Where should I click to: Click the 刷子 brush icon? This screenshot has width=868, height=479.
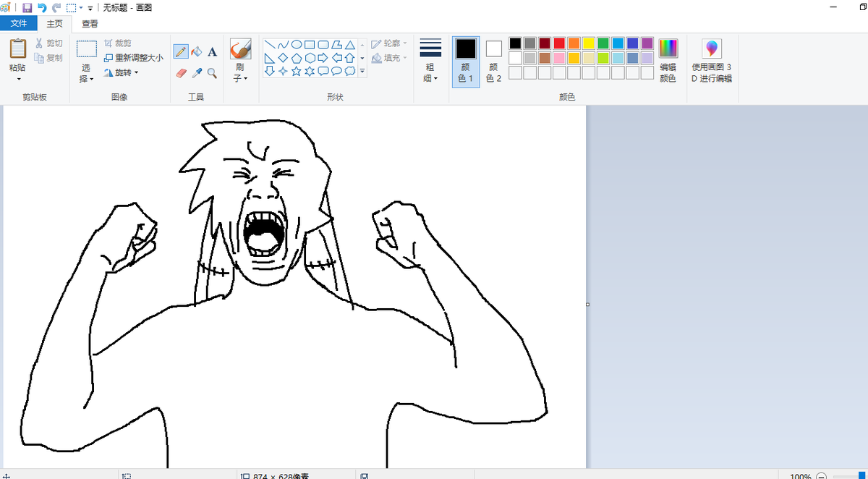pos(240,49)
